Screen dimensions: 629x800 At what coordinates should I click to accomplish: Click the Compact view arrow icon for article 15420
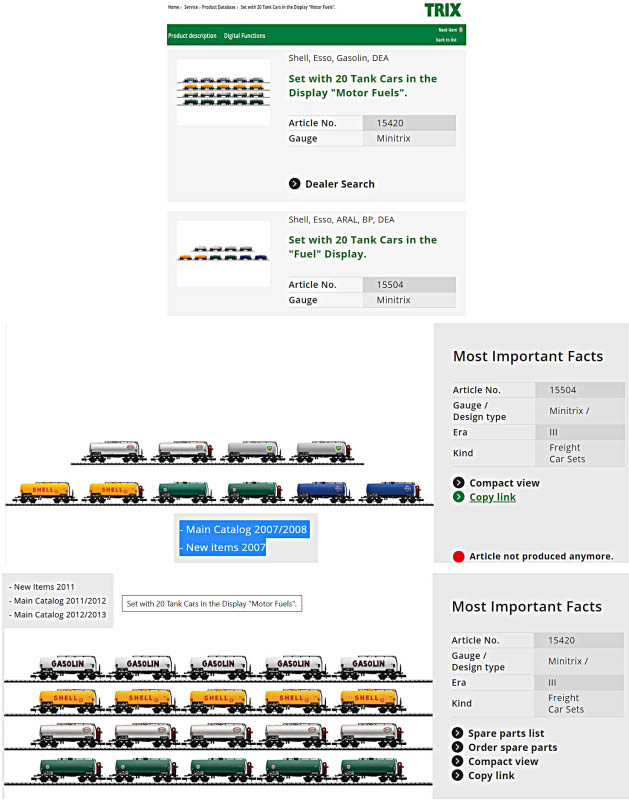tap(458, 761)
